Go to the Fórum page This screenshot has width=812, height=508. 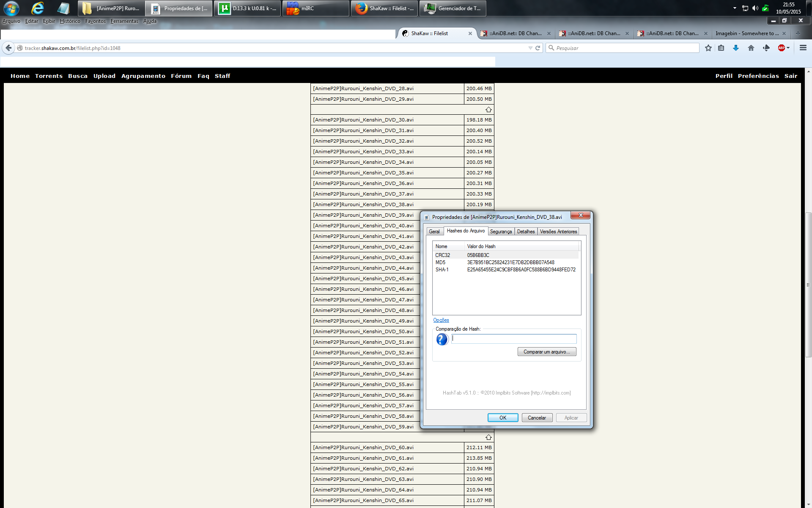point(181,76)
